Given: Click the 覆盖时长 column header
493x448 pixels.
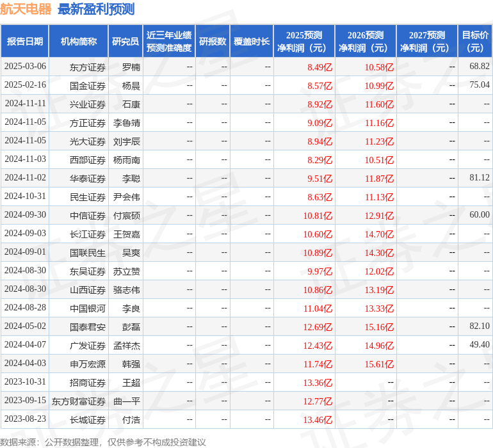Looking at the screenshot, I should pyautogui.click(x=252, y=41).
